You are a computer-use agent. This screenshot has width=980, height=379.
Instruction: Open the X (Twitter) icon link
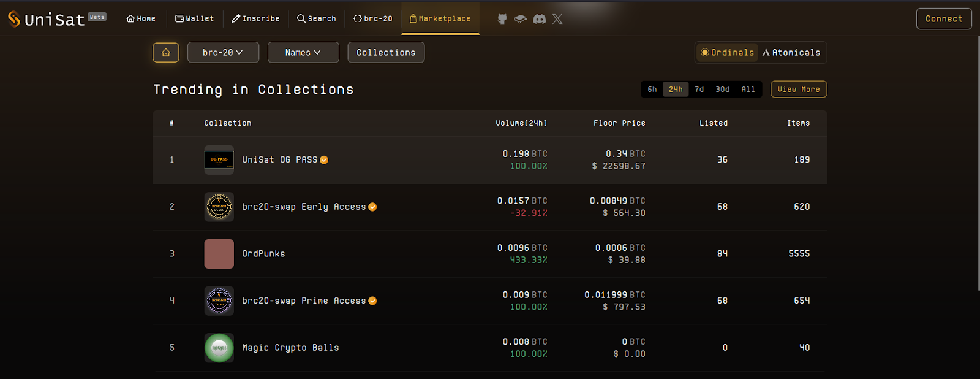(x=557, y=19)
